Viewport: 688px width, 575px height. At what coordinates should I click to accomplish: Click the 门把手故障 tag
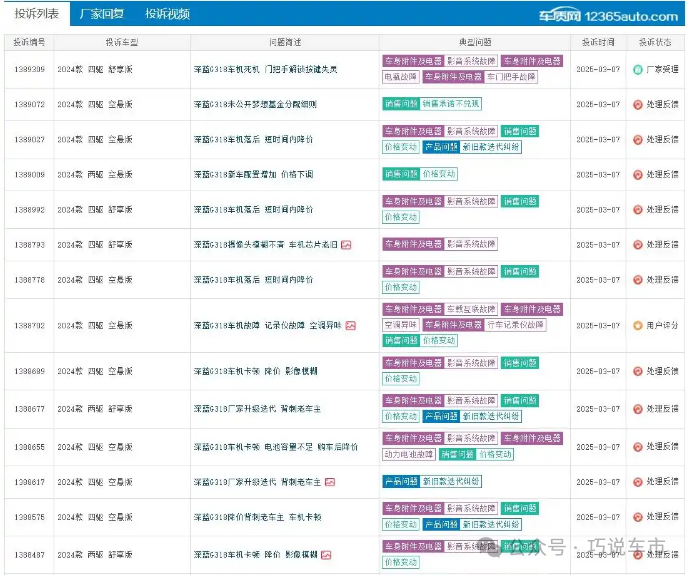[x=511, y=77]
